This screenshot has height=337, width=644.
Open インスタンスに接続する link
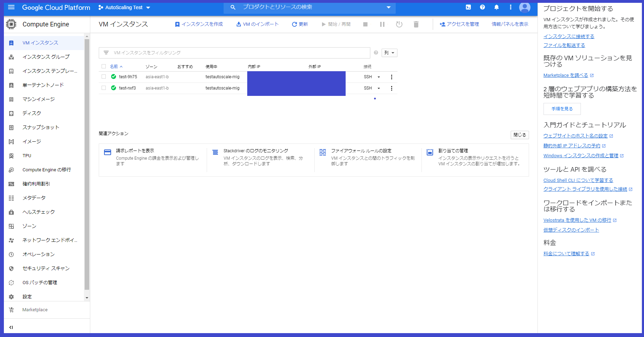tap(569, 37)
